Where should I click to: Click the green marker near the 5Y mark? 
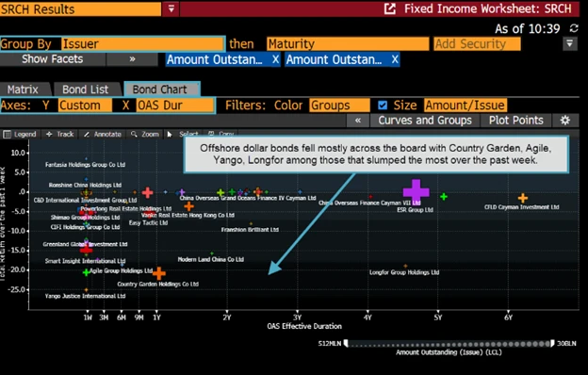(444, 197)
